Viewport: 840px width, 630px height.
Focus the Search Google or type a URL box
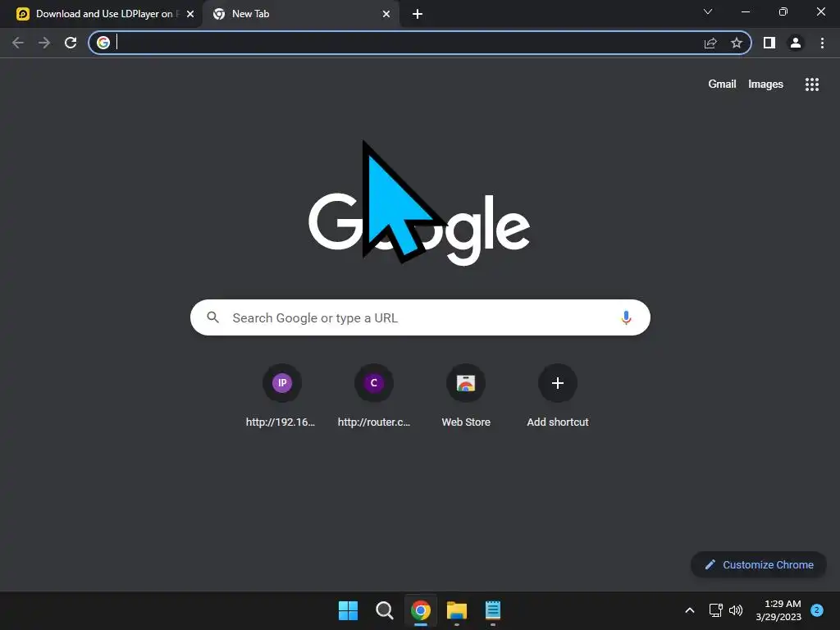coord(420,317)
